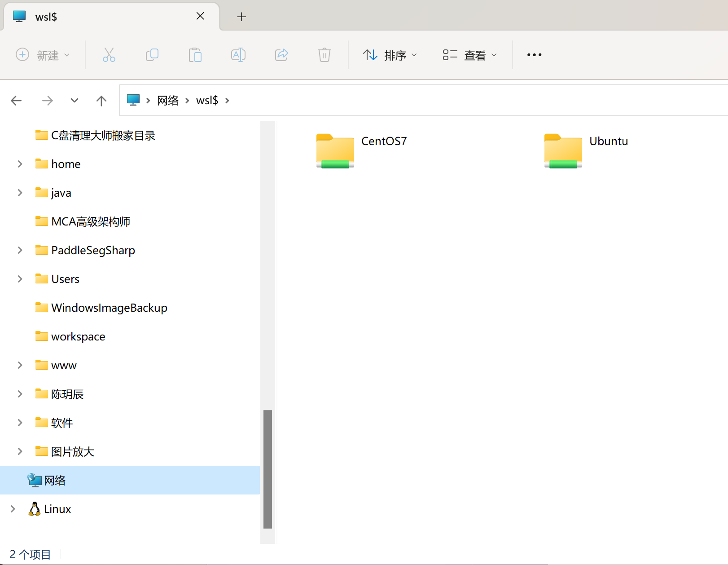The image size is (728, 565).
Task: Open the three-dot more options menu
Action: click(534, 55)
